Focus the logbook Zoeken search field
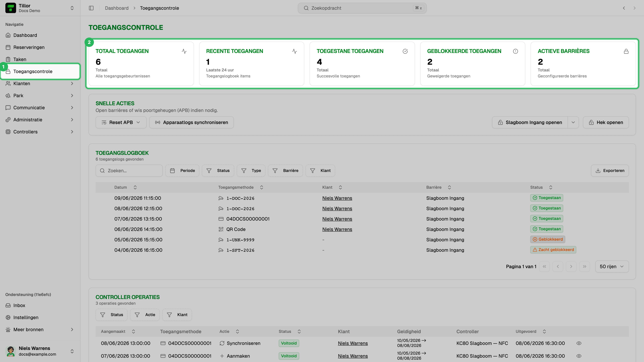644x362 pixels. tap(129, 171)
